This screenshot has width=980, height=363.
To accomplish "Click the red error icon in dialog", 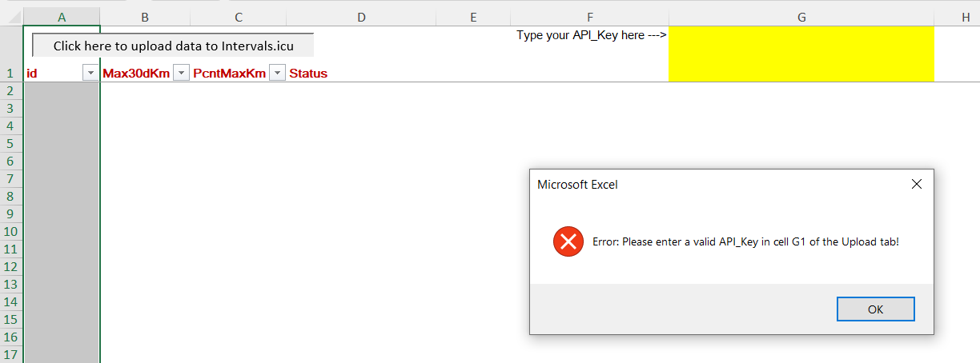I will [568, 241].
